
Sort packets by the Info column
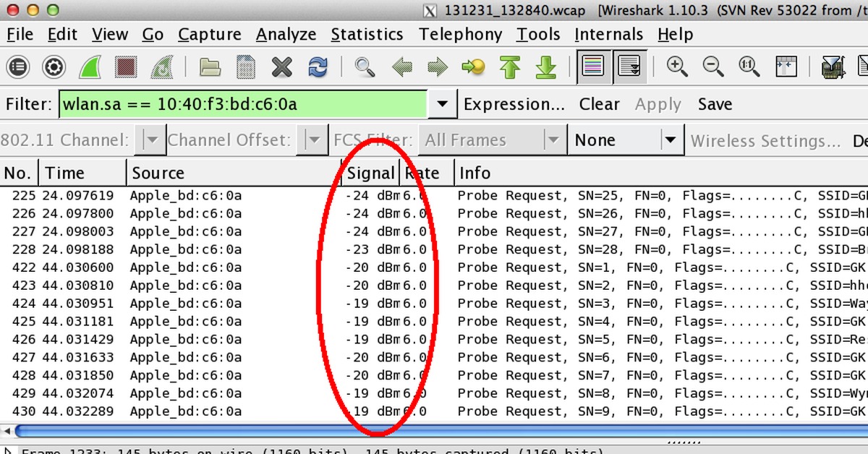pyautogui.click(x=661, y=173)
